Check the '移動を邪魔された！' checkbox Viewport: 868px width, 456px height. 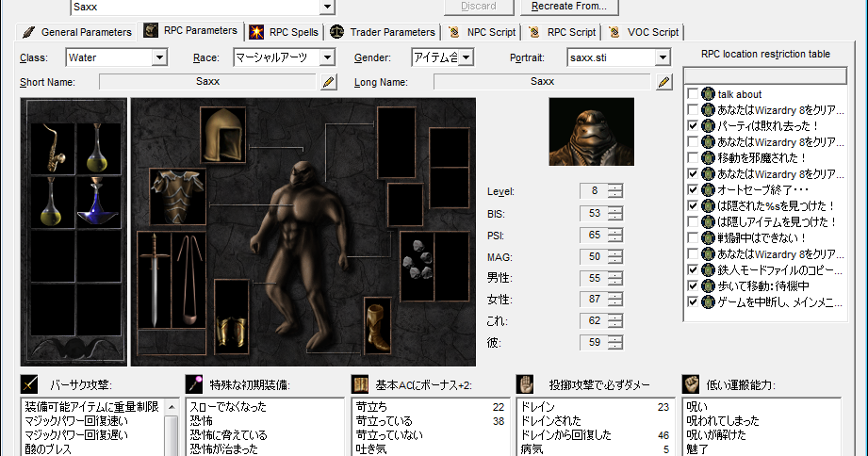(693, 157)
